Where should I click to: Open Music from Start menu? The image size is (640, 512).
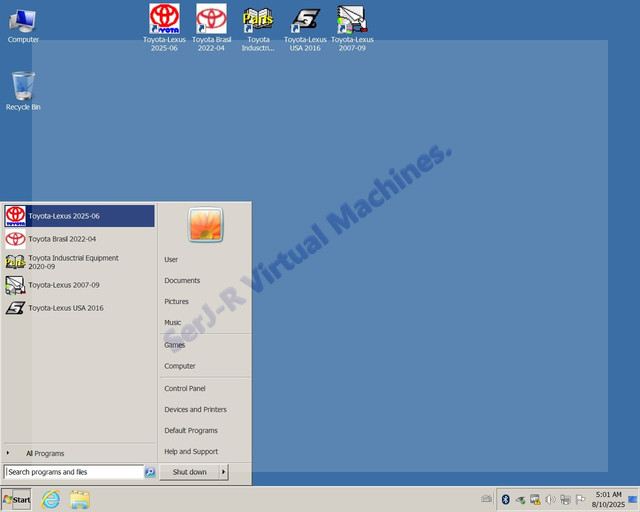[173, 323]
